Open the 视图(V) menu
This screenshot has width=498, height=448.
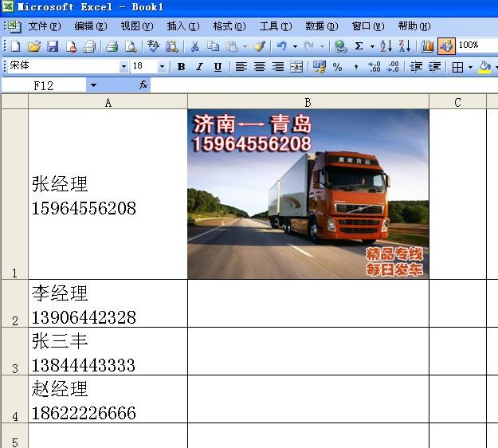[137, 26]
